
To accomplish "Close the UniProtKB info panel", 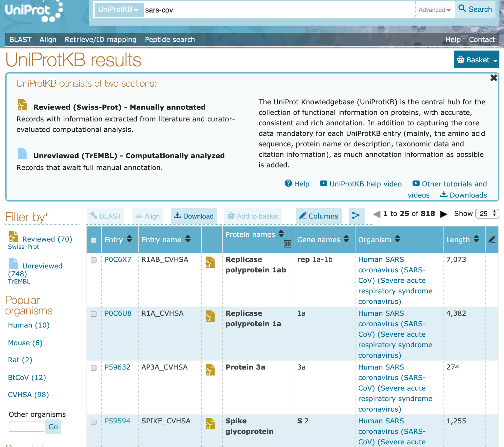I will tap(493, 78).
